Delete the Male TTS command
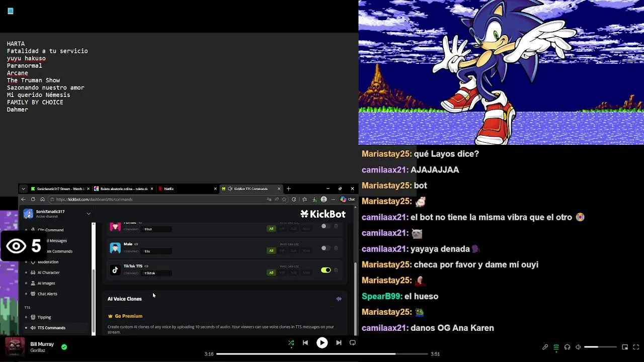 [336, 248]
